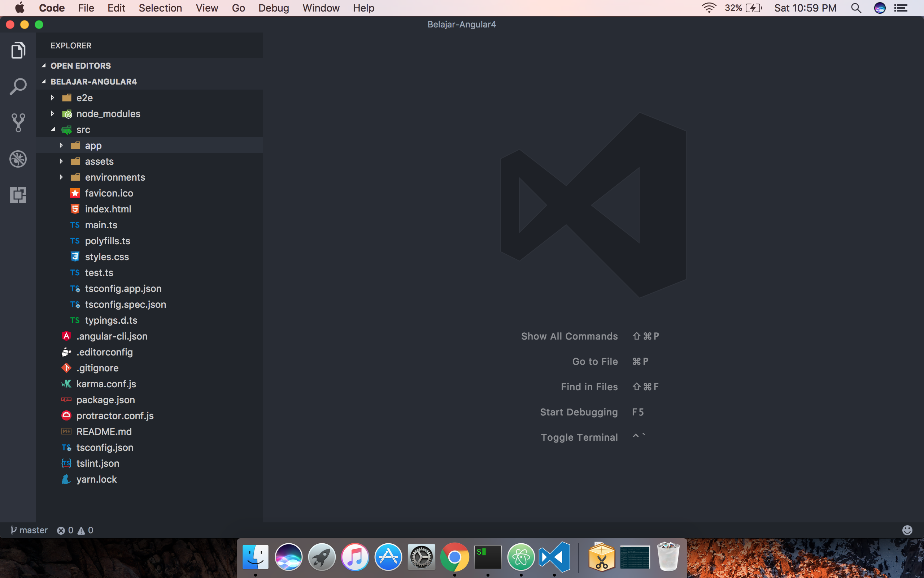Open the Extensions view
The width and height of the screenshot is (924, 578).
(18, 195)
